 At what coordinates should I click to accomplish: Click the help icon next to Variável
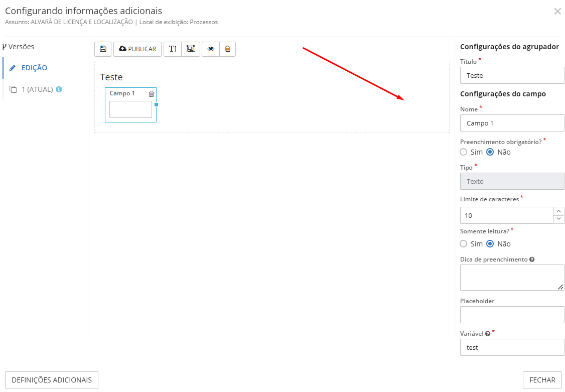tap(487, 333)
